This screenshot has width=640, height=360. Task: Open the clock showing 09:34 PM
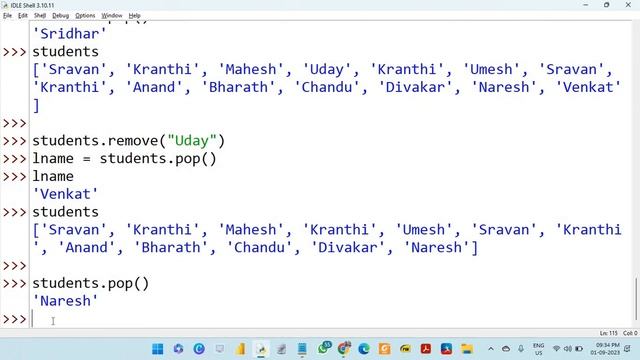[605, 349]
